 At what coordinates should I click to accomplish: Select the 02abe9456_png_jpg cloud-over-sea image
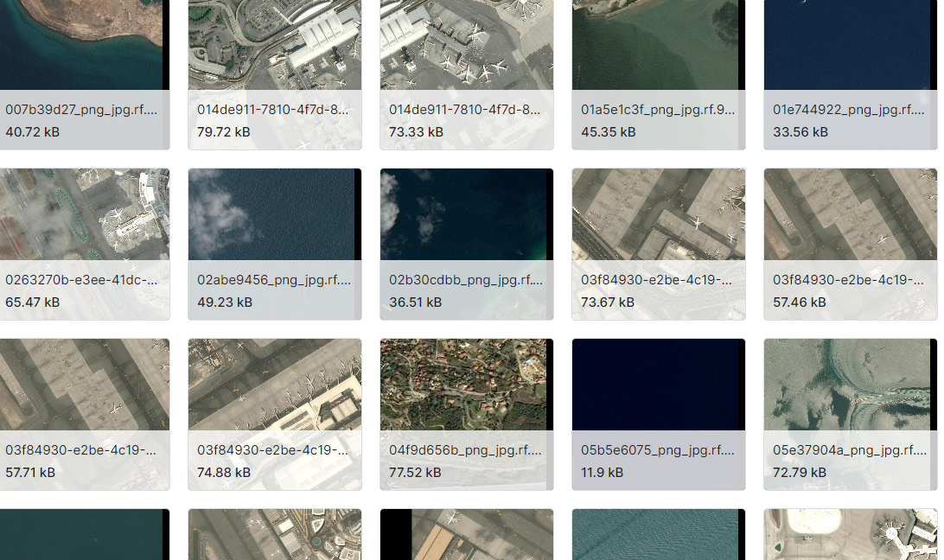274,214
